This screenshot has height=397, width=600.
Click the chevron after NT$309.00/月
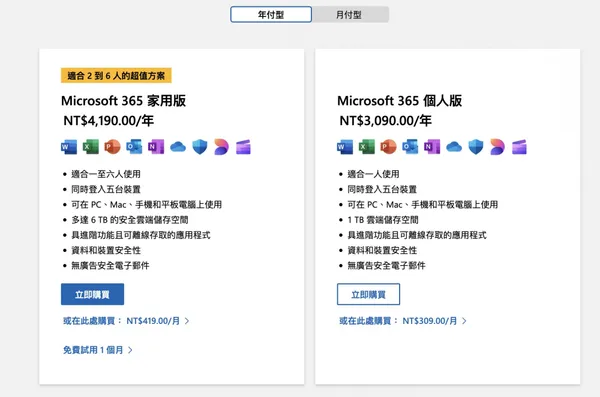click(x=464, y=321)
